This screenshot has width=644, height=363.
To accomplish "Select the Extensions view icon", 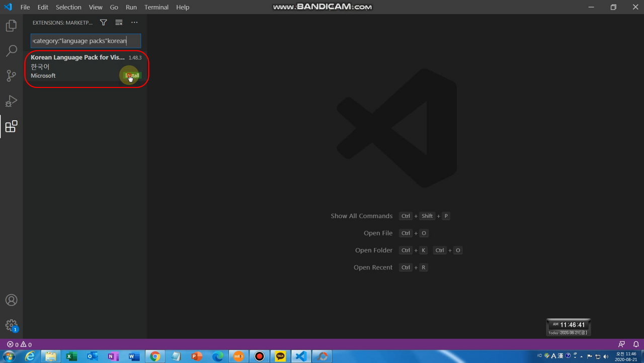I will click(11, 126).
